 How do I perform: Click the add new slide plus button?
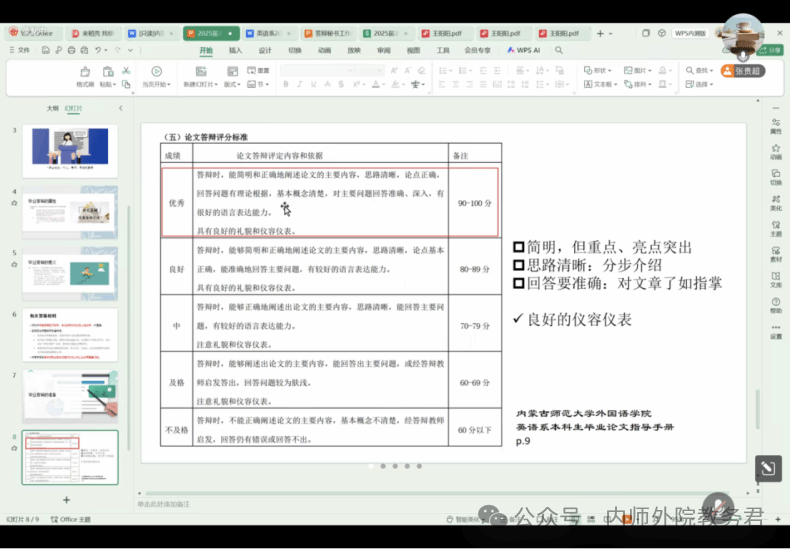[67, 499]
